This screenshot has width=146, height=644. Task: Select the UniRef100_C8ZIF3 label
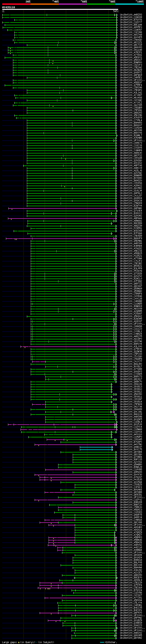click(x=131, y=65)
